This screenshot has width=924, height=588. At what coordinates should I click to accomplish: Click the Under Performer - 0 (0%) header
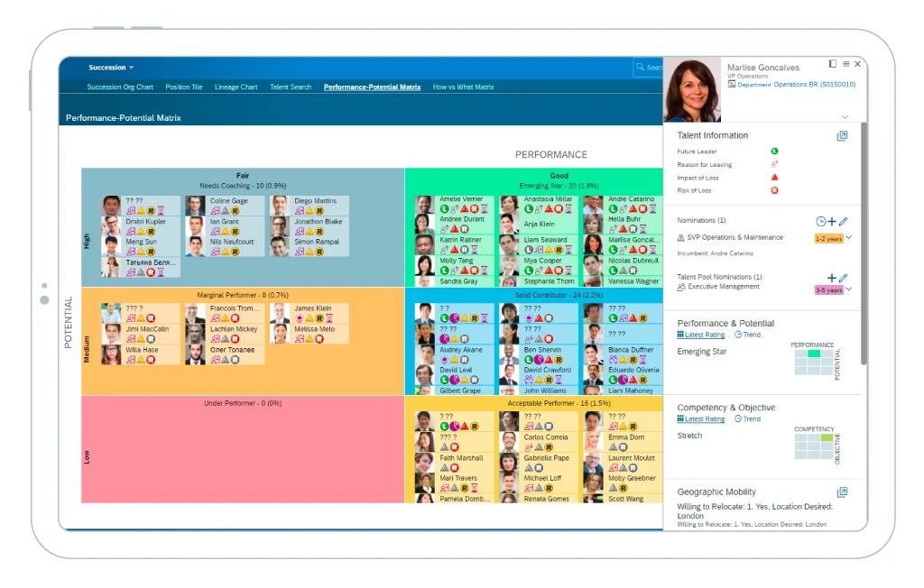click(243, 404)
